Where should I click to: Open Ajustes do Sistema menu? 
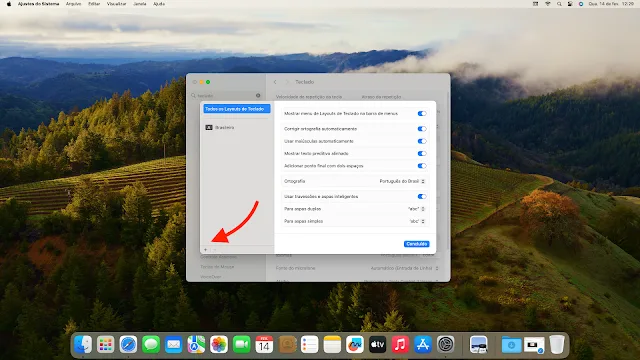[38, 4]
